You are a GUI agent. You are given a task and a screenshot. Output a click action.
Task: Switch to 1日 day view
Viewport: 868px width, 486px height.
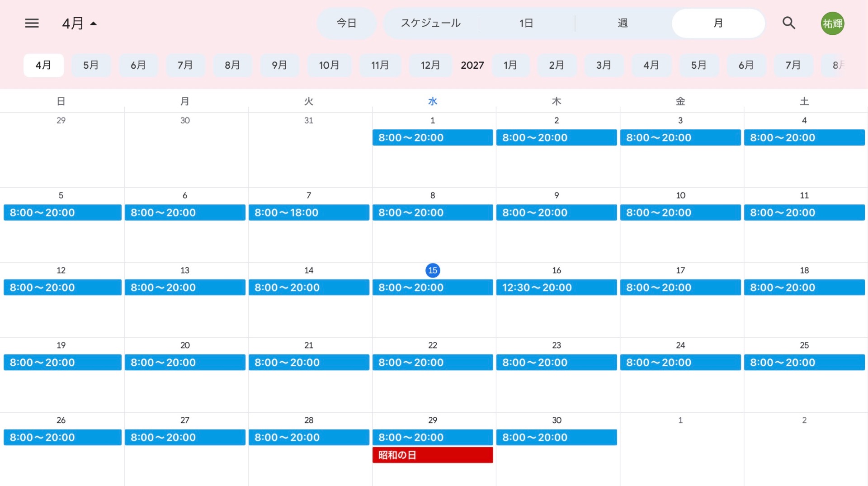(x=526, y=23)
